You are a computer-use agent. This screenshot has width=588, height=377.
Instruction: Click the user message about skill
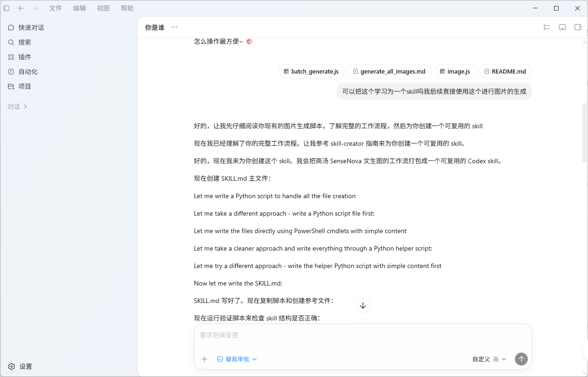coord(434,91)
